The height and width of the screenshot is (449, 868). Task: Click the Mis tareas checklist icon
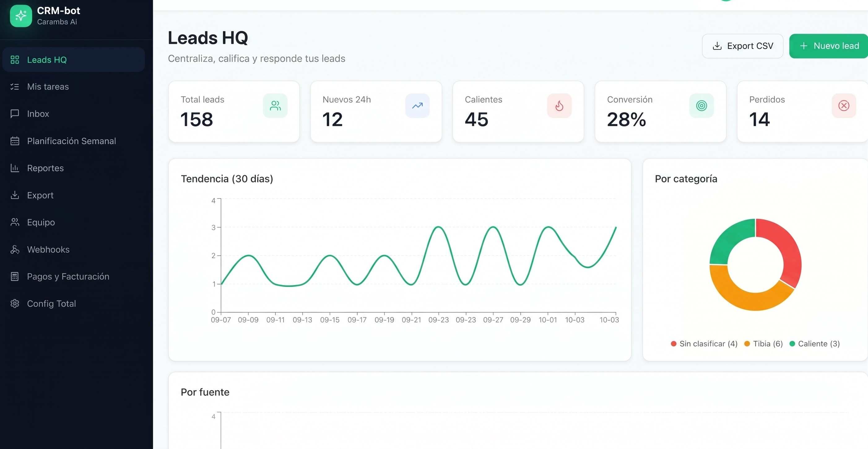coord(15,87)
